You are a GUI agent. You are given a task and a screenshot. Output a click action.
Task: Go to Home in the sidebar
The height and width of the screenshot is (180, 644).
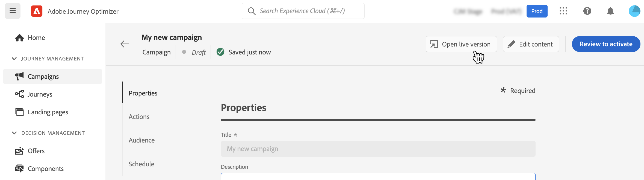pos(36,38)
